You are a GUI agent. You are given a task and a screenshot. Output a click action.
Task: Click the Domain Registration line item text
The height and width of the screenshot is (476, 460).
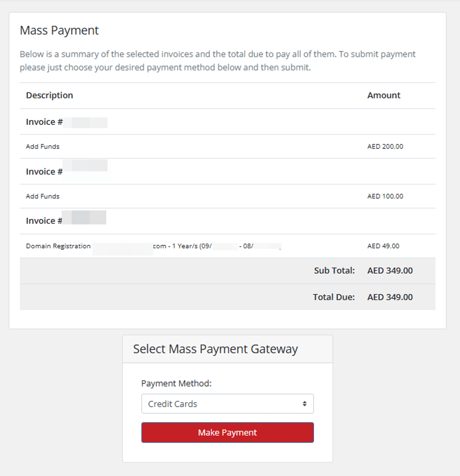pyautogui.click(x=58, y=246)
